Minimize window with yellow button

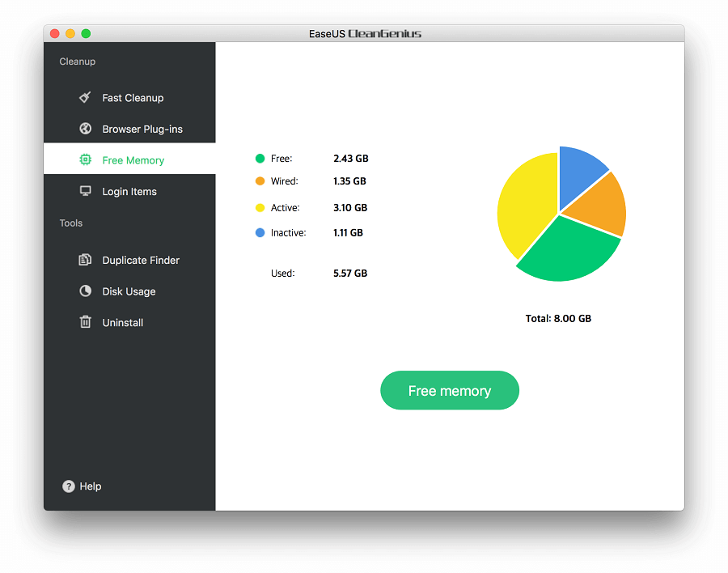click(x=70, y=33)
